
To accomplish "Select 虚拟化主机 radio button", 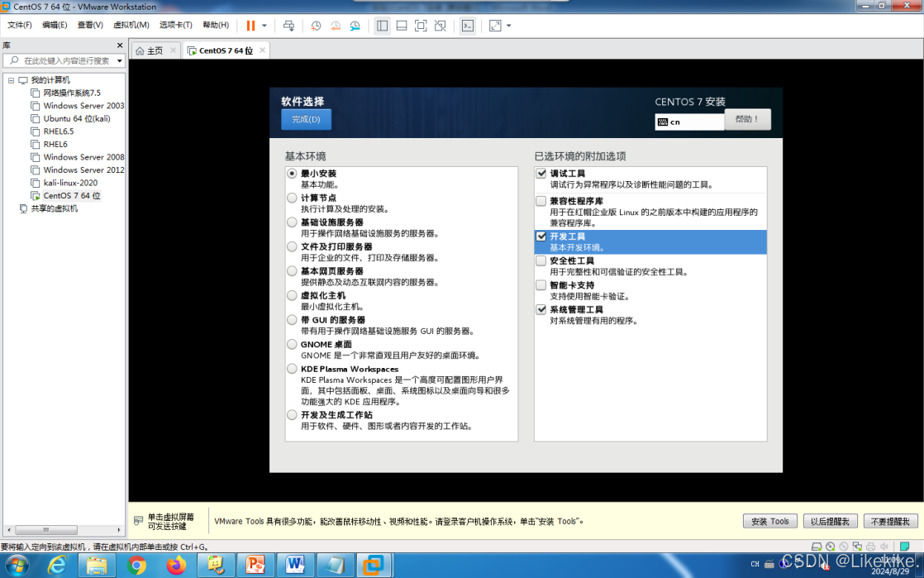I will [292, 295].
